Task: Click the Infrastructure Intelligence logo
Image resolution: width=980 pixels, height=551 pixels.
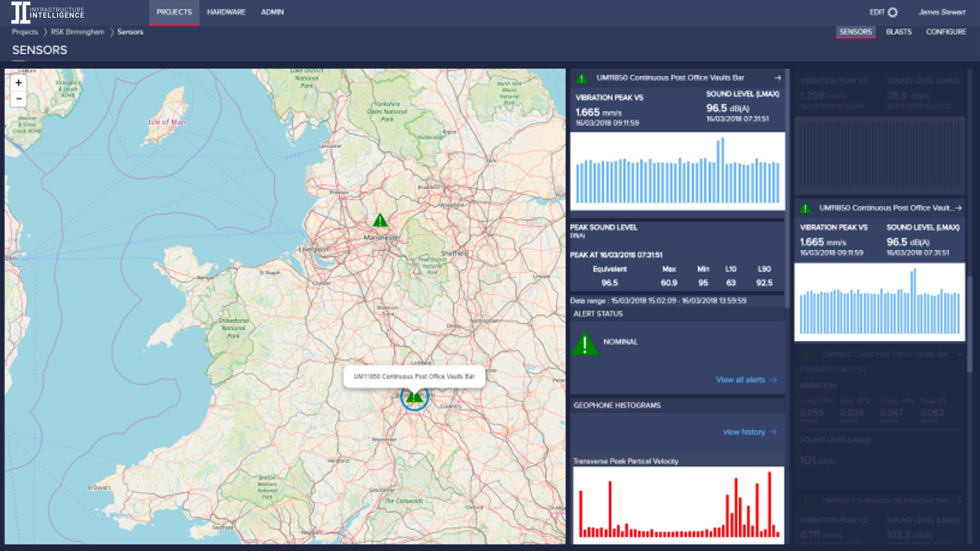Action: (x=48, y=12)
